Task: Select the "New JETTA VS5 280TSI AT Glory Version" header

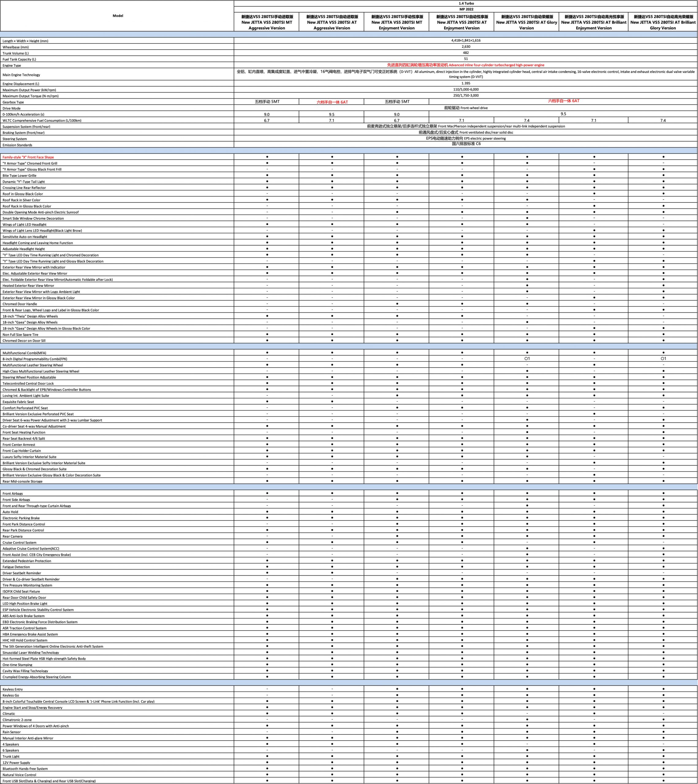Action: (x=526, y=22)
